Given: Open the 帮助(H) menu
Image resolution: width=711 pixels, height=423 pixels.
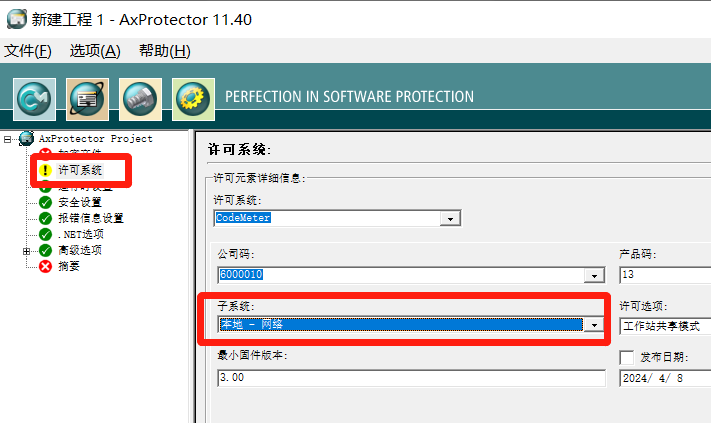Looking at the screenshot, I should coord(164,51).
